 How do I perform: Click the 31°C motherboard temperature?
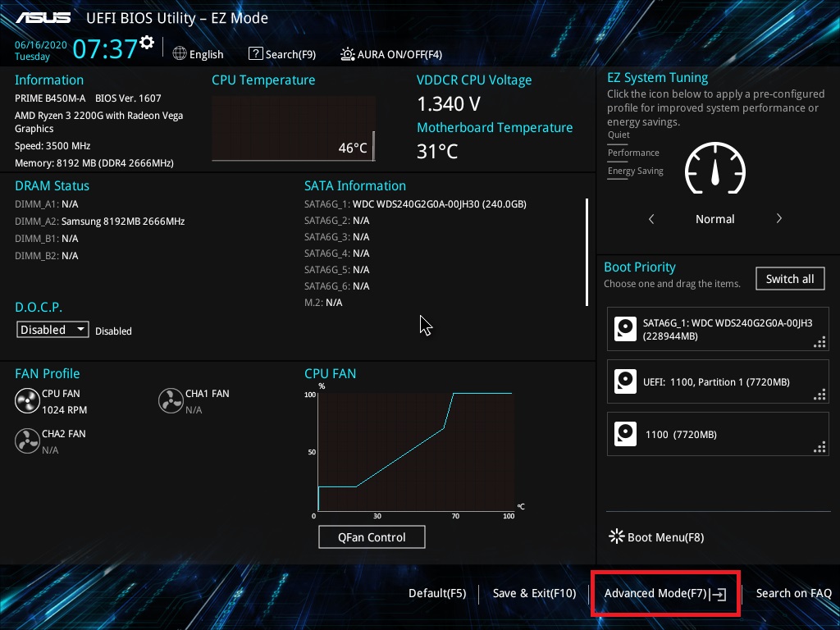[x=437, y=152]
